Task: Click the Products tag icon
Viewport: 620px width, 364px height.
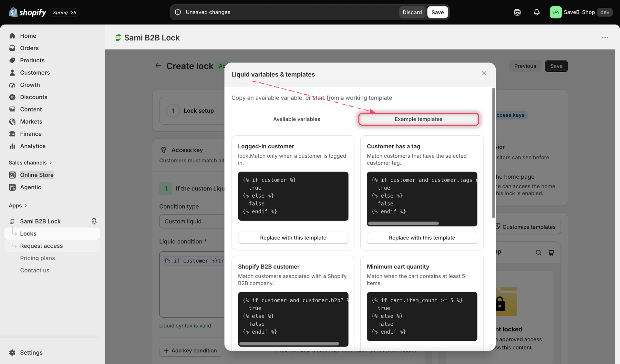Action: (12, 60)
